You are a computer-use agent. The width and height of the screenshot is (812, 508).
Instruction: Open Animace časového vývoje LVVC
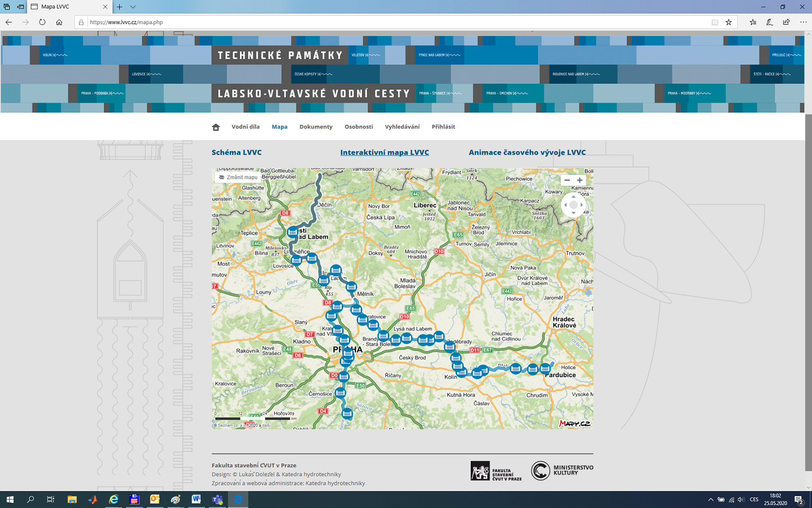click(527, 153)
